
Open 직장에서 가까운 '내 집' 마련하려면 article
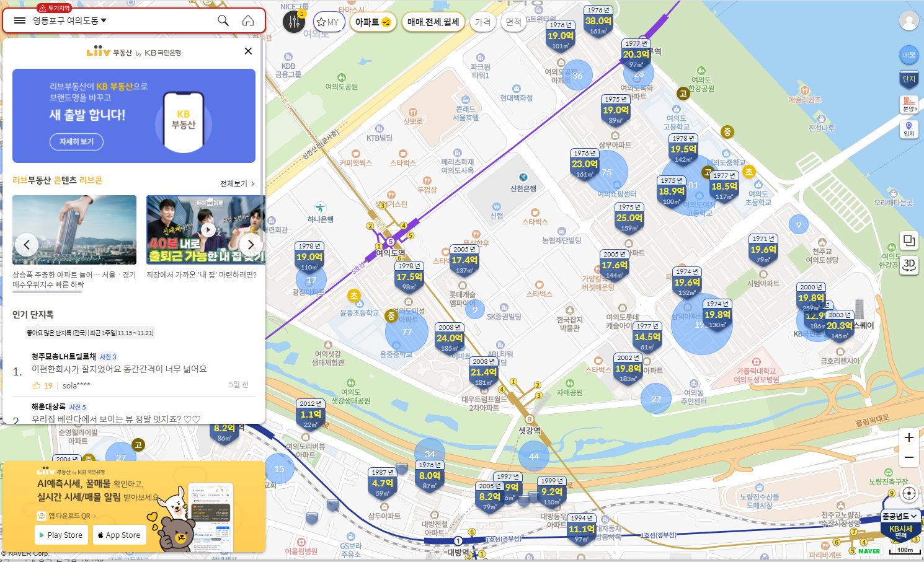click(202, 274)
